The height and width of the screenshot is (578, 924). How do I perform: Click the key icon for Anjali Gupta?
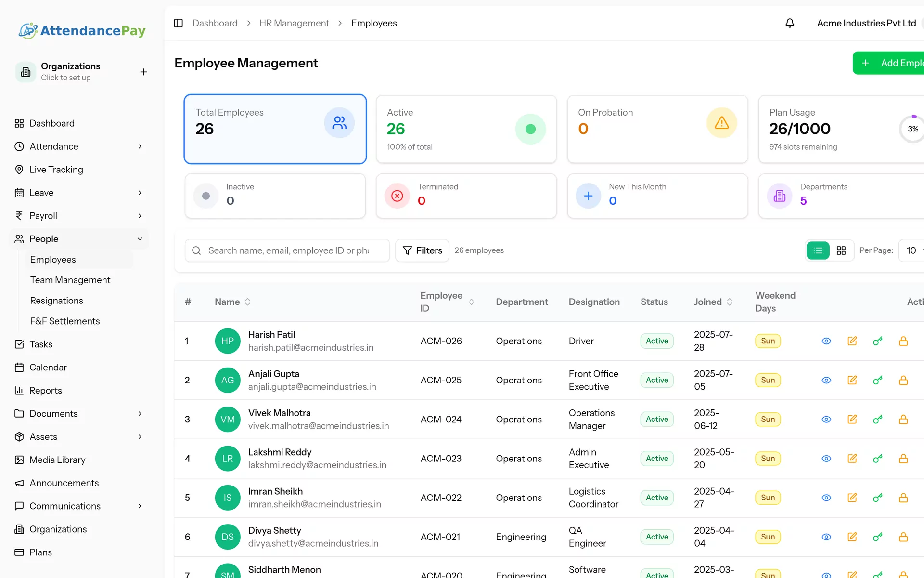click(x=878, y=380)
